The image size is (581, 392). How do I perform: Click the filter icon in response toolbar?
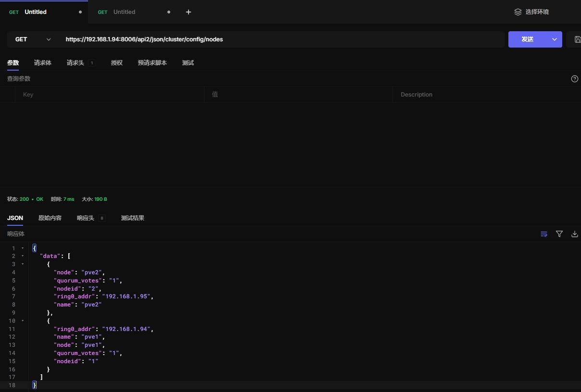[559, 234]
